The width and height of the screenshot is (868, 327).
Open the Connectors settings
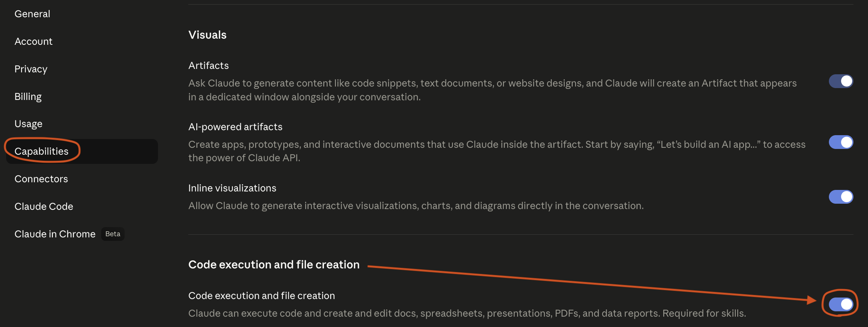coord(41,179)
